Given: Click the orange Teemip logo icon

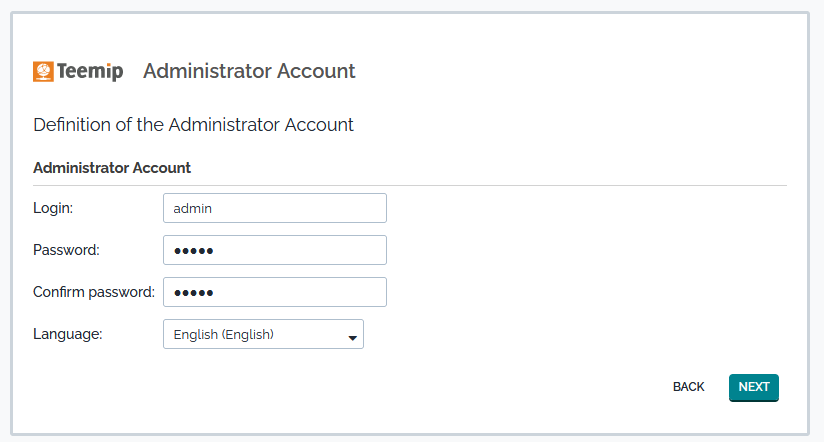Looking at the screenshot, I should coord(43,71).
